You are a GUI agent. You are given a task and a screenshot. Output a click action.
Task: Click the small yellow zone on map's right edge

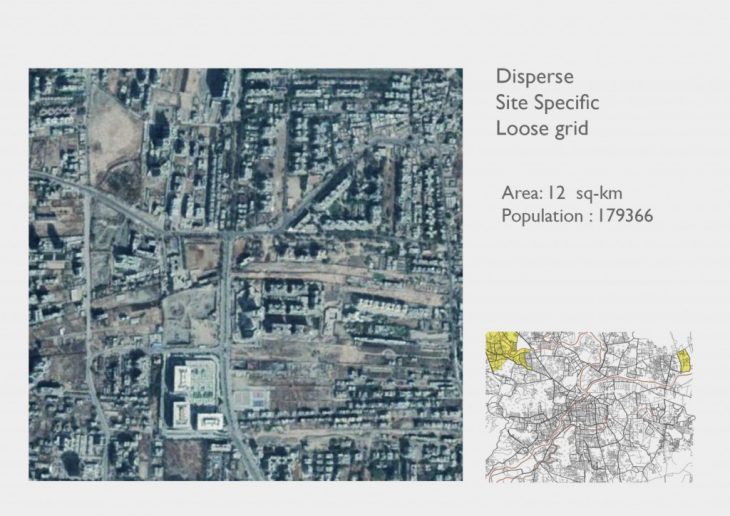tap(685, 366)
